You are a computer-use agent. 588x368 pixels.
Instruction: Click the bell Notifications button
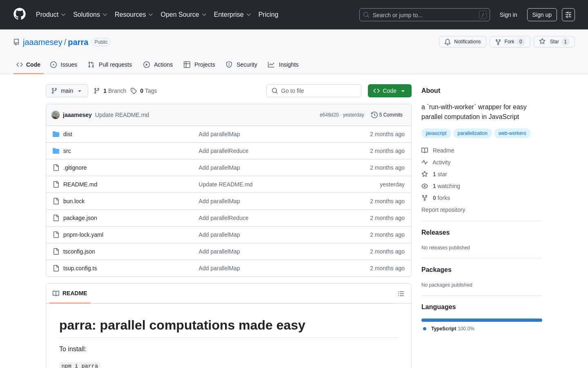pos(463,42)
